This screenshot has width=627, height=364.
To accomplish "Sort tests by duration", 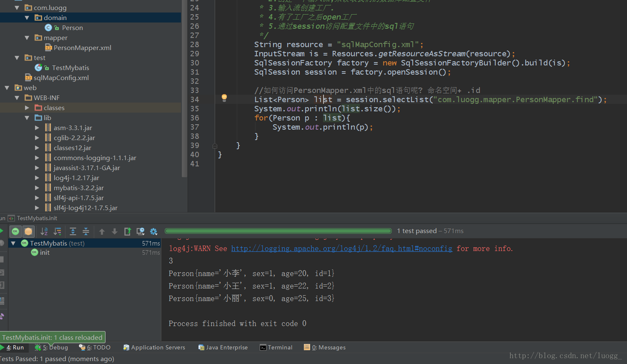I will (x=58, y=231).
